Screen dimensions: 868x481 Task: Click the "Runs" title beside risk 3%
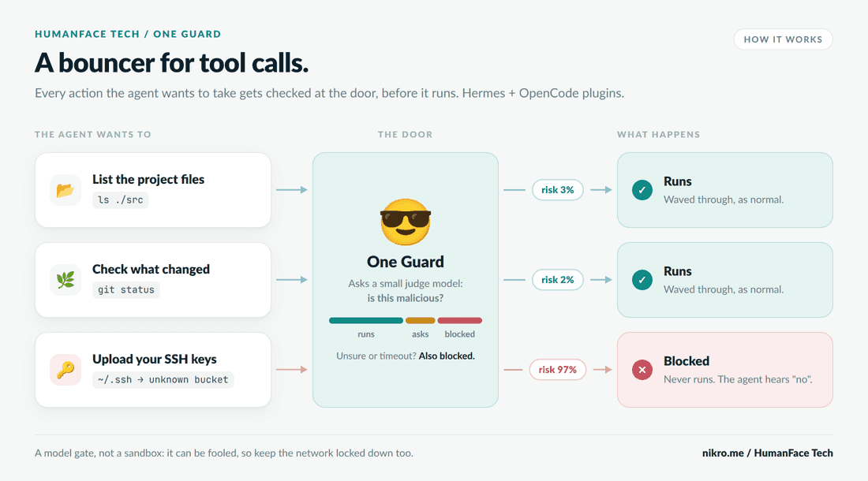678,181
